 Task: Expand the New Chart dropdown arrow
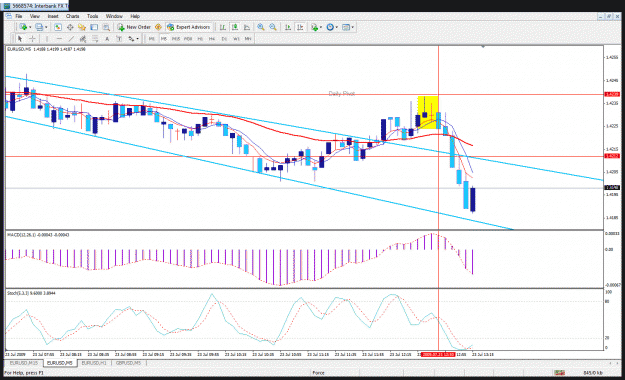click(x=30, y=27)
